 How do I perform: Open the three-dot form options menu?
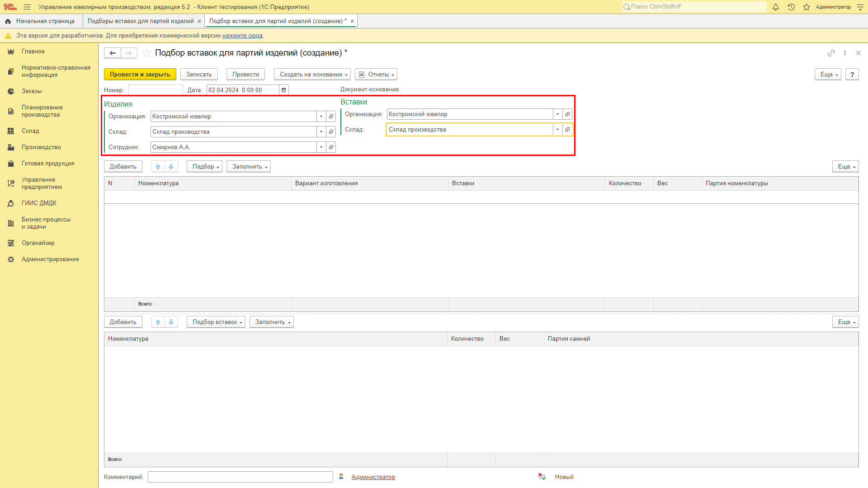[x=845, y=53]
